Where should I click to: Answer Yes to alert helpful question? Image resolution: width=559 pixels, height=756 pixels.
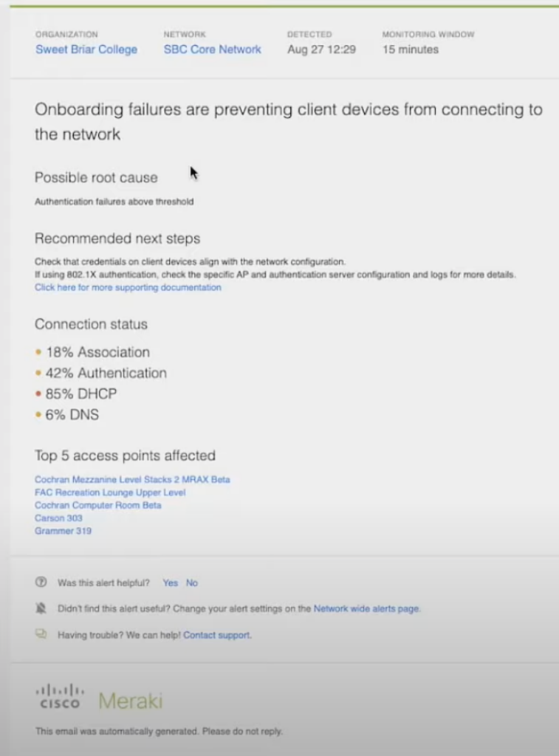click(171, 583)
